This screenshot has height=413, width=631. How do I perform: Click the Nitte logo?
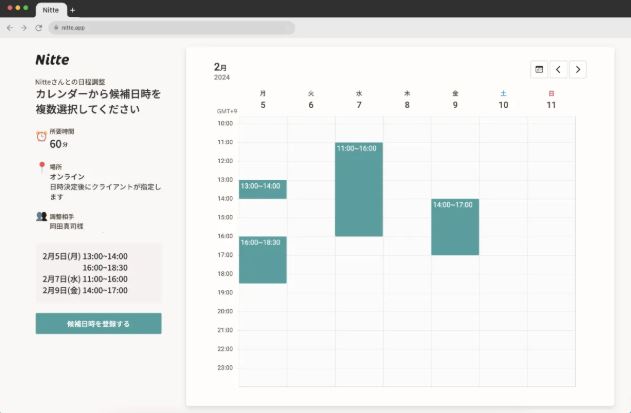pos(52,59)
